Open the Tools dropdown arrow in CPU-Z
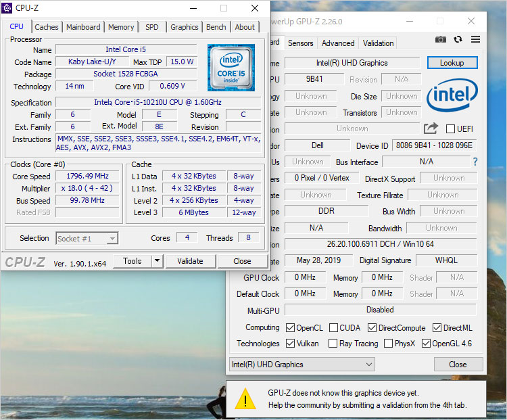Image resolution: width=507 pixels, height=420 pixels. (157, 261)
